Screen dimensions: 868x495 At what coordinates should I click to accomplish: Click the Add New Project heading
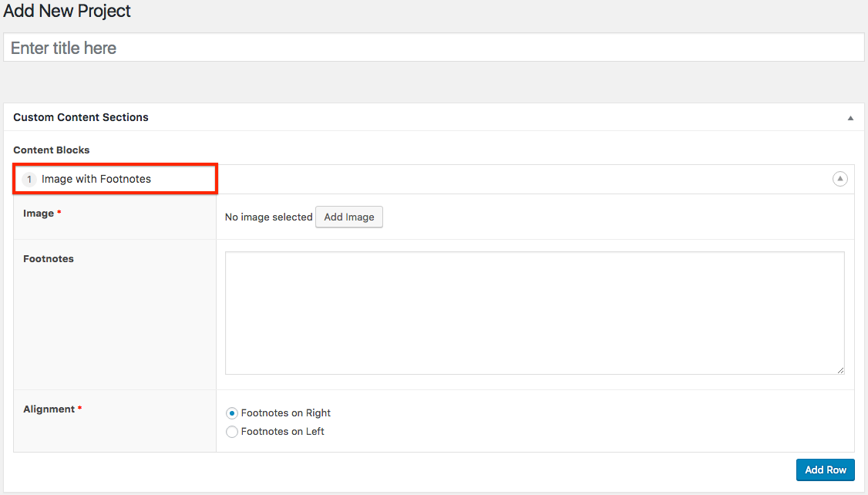point(67,12)
